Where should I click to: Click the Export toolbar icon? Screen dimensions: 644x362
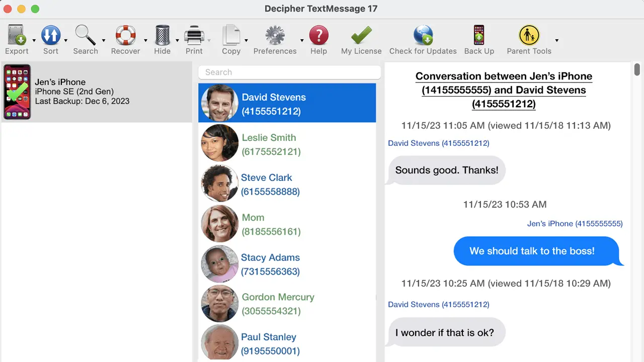click(17, 36)
